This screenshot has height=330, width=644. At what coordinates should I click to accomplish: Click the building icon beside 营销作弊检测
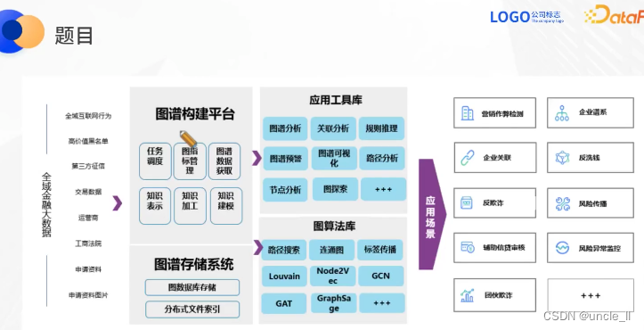point(467,112)
